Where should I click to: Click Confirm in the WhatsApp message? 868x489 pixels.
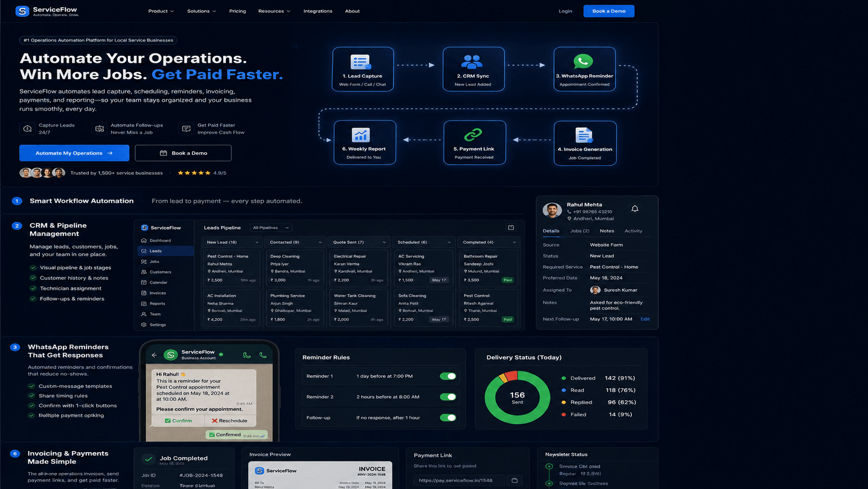click(x=178, y=420)
